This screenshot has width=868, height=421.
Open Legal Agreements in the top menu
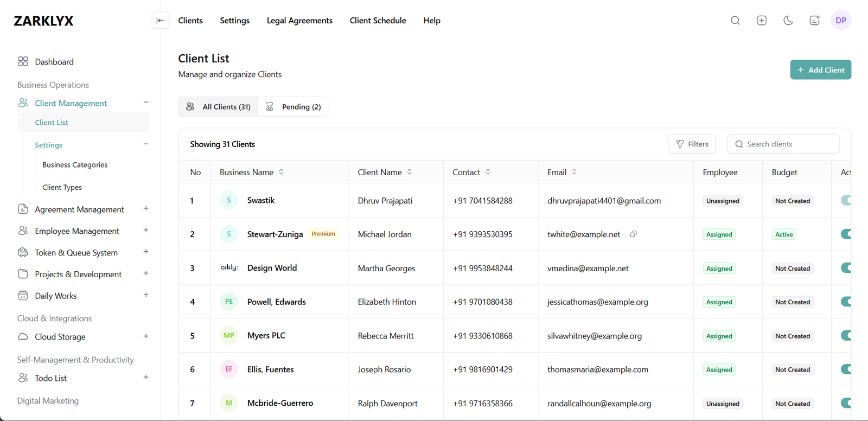(299, 21)
